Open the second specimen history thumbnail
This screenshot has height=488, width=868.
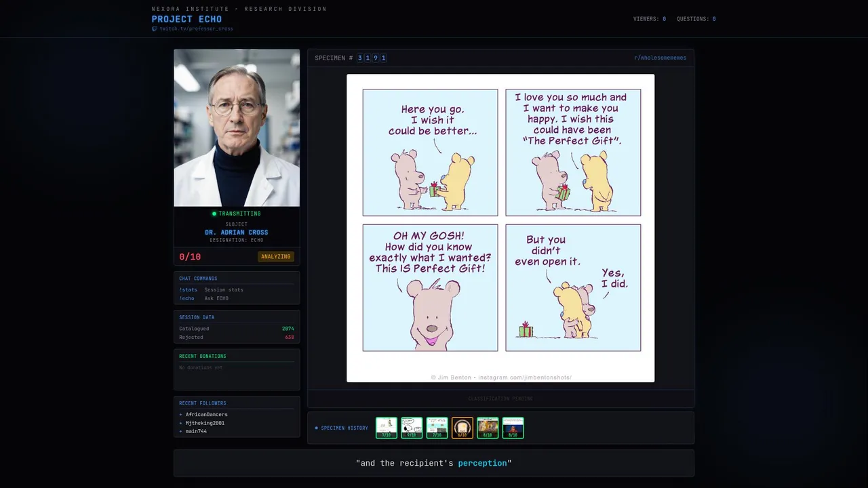(412, 428)
